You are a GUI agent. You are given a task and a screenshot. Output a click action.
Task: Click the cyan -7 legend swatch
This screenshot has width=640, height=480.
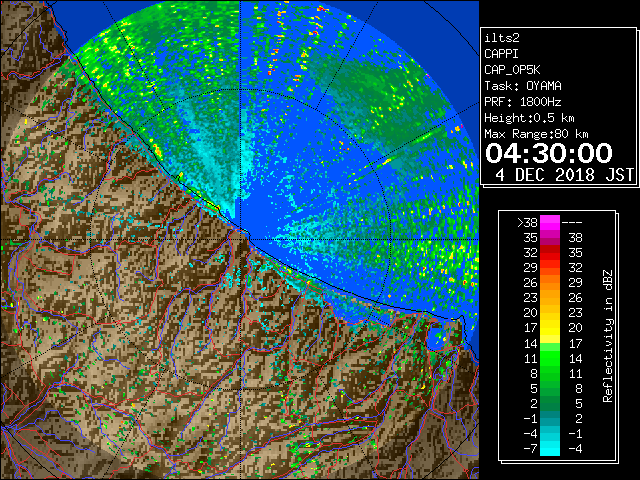550,448
